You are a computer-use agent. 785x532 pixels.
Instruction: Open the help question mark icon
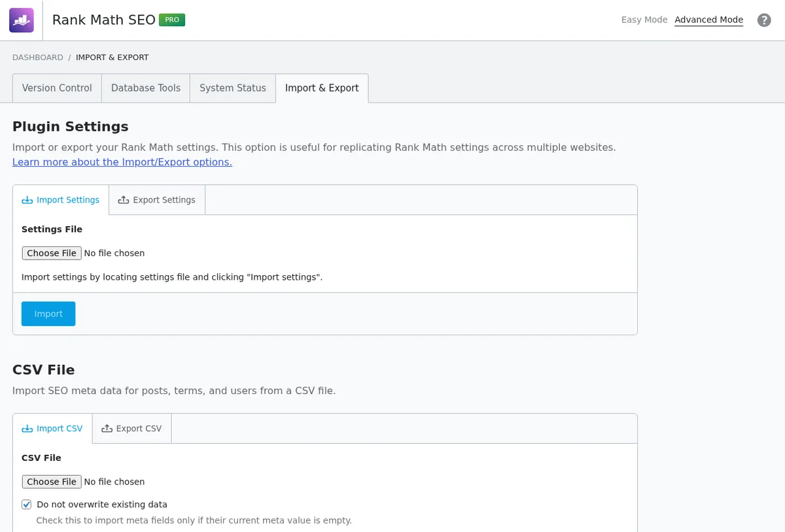tap(764, 20)
